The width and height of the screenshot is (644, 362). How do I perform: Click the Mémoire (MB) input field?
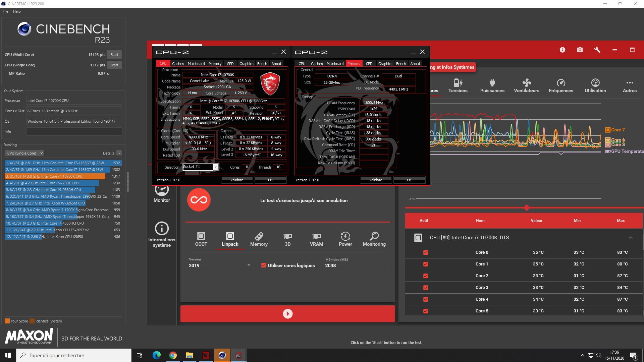click(x=356, y=265)
